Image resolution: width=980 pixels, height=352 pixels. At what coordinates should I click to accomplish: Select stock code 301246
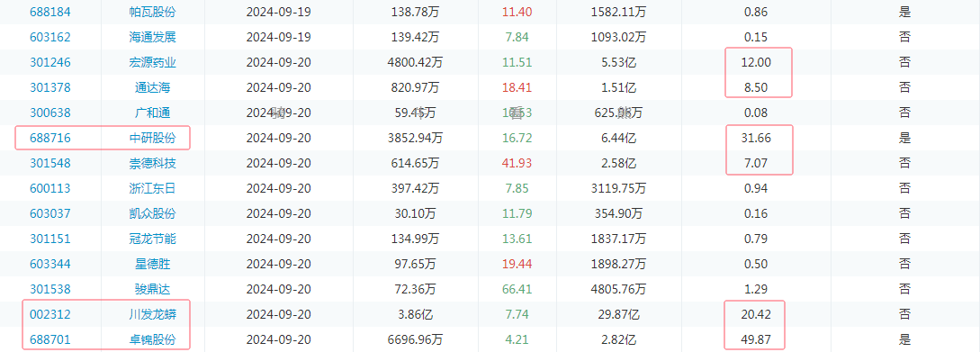pos(50,62)
